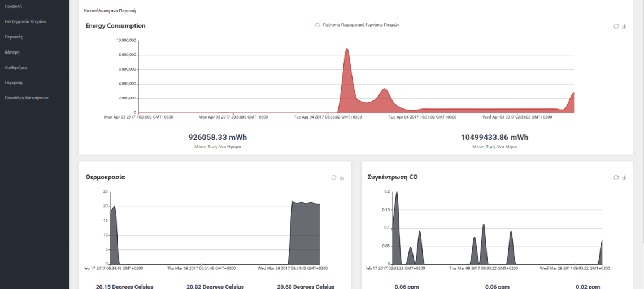This screenshot has width=644, height=289.
Task: Navigate to Αισθητήρες in the sidebar
Action: [x=16, y=67]
